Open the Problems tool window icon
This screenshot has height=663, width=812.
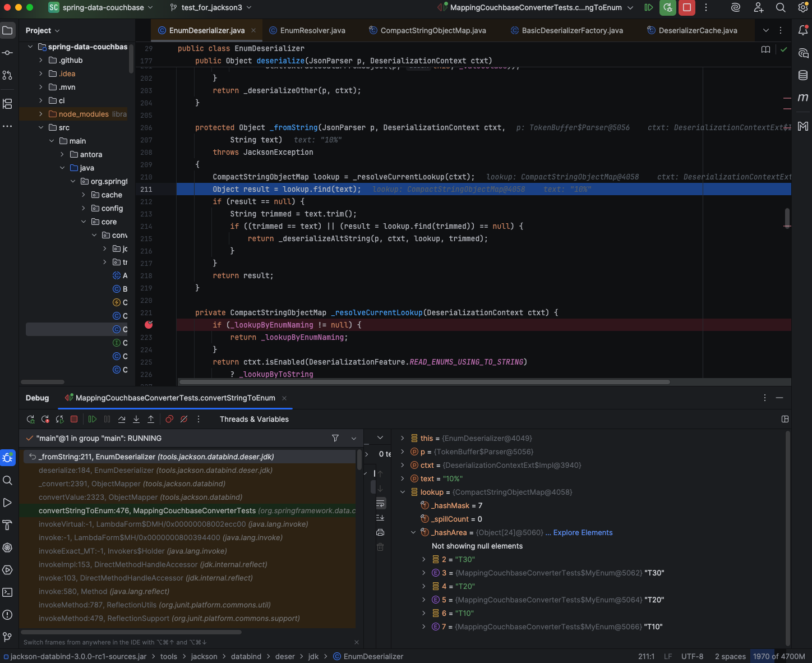[8, 615]
